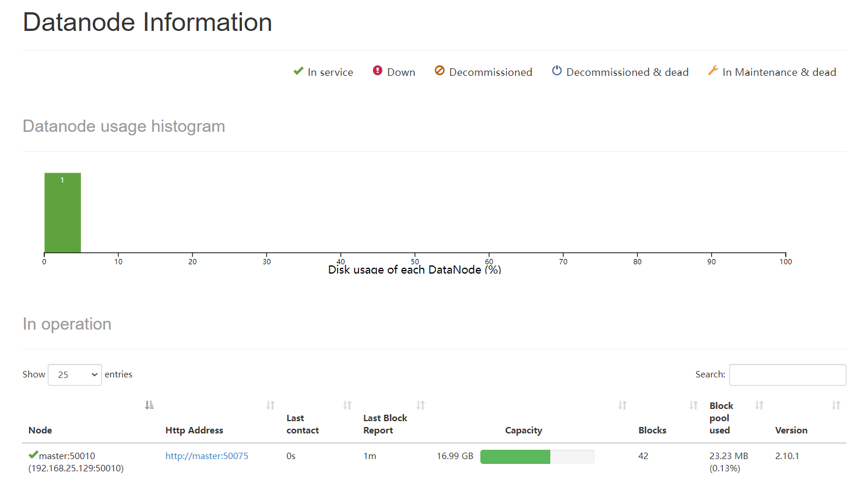Click the Datanode Information heading
This screenshot has width=868, height=483.
[147, 22]
